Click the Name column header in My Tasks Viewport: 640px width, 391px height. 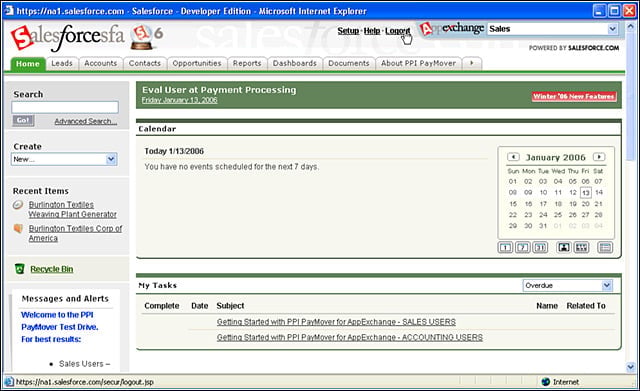(547, 306)
